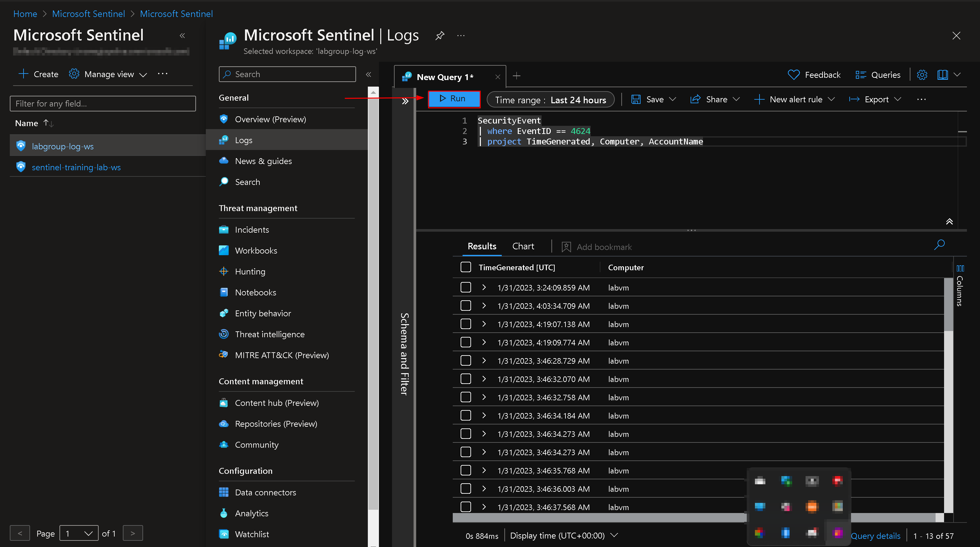Check the checkbox for the 3:24:09.859 AM row

(465, 288)
